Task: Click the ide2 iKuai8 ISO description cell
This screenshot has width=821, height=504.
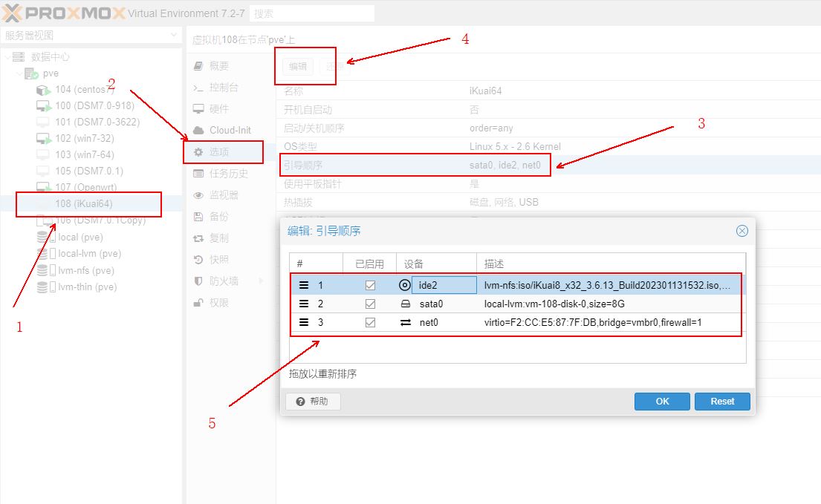Action: [x=608, y=285]
